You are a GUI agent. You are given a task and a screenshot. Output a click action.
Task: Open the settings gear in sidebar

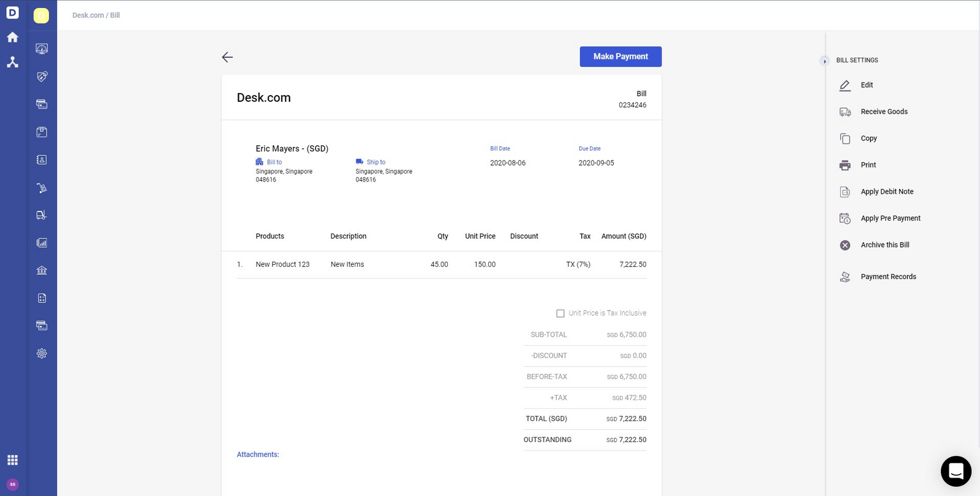(42, 354)
